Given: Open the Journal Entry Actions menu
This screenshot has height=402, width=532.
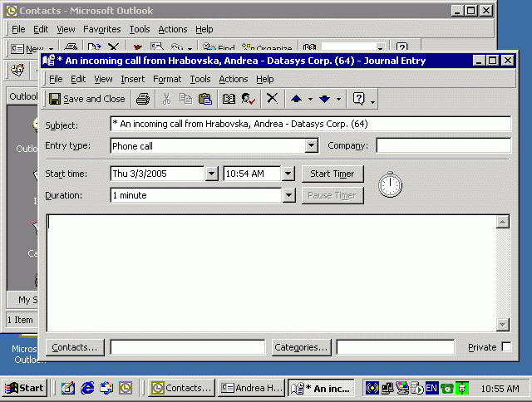Looking at the screenshot, I should point(233,79).
